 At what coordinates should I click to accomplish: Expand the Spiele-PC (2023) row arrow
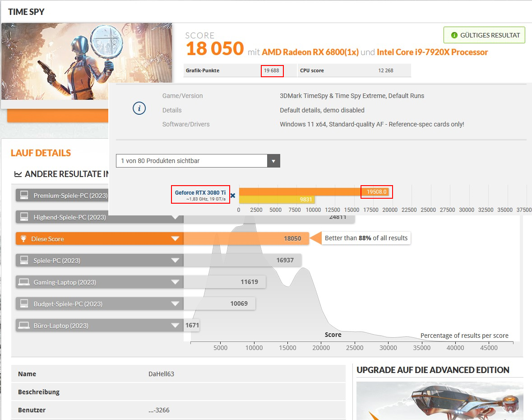(x=175, y=261)
